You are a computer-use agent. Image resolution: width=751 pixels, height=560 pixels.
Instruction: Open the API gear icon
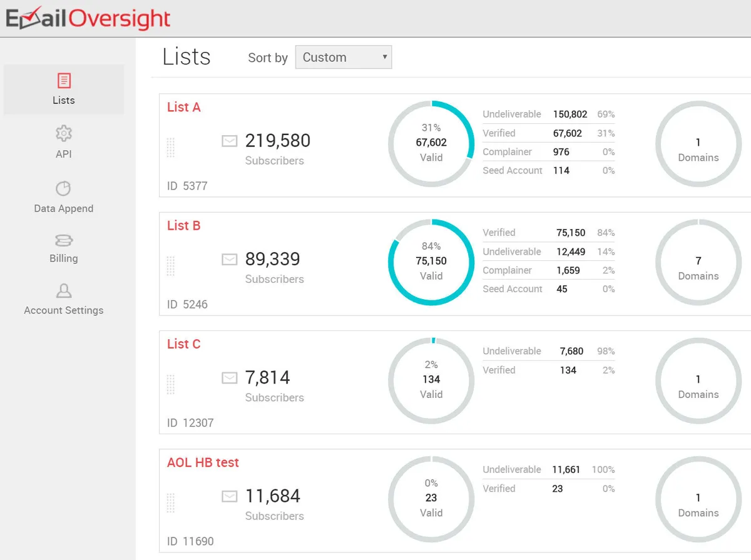pos(64,133)
